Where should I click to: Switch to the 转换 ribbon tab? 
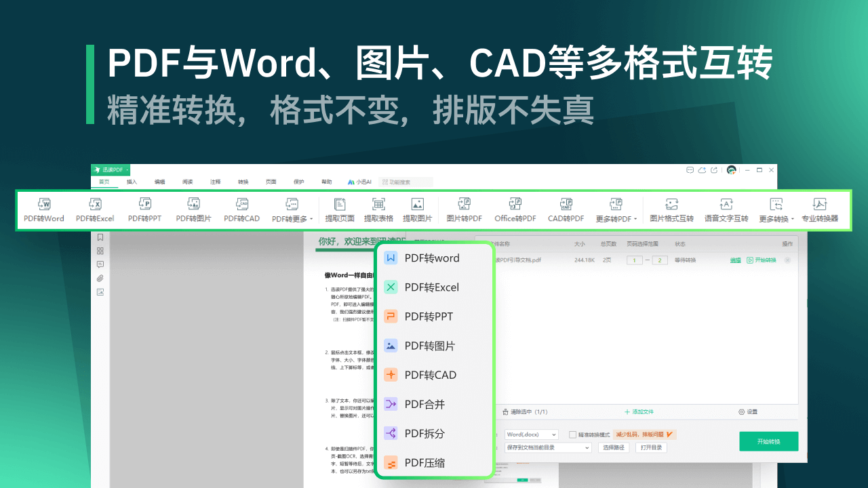243,181
